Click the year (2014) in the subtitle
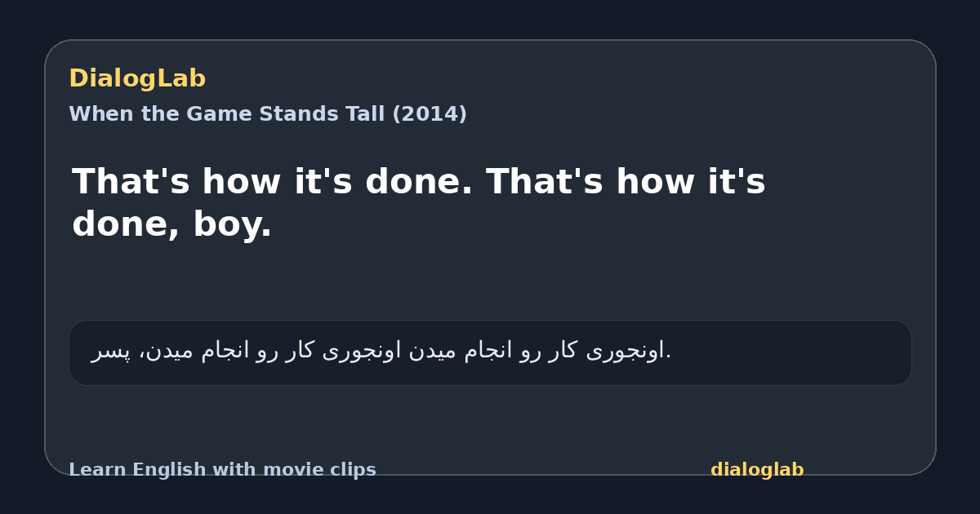 point(430,114)
